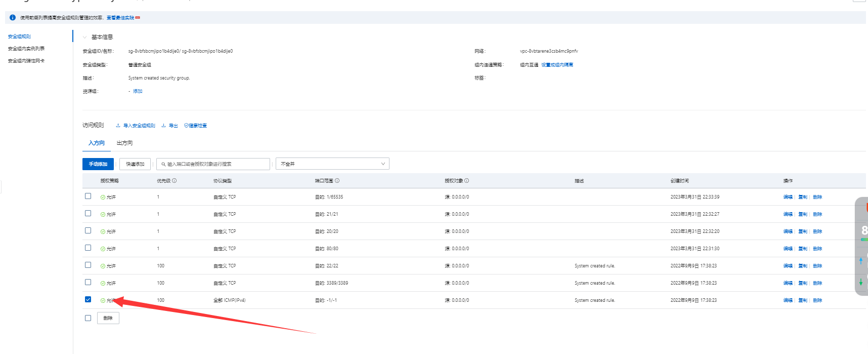The height and width of the screenshot is (354, 868).
Task: Click 复制 for the 21/21 rule
Action: click(x=803, y=214)
